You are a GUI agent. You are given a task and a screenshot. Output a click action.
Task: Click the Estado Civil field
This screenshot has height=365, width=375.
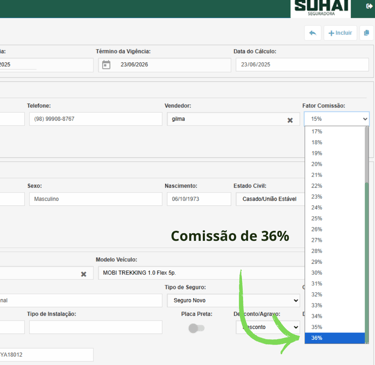[270, 199]
